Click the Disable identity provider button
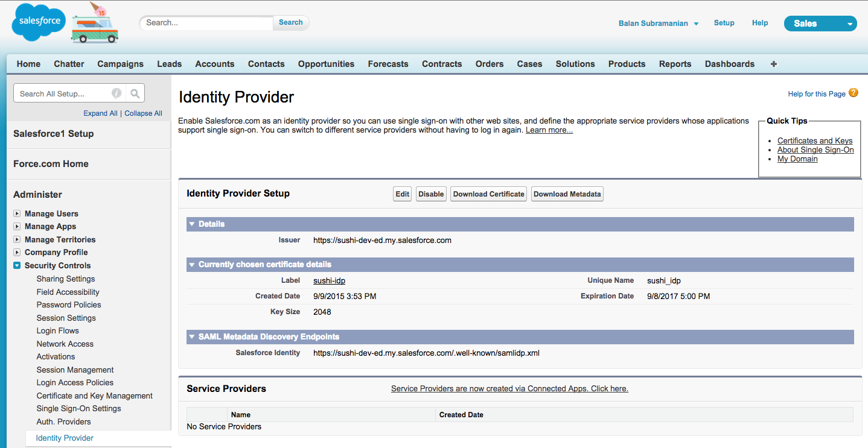The image size is (868, 448). 431,194
